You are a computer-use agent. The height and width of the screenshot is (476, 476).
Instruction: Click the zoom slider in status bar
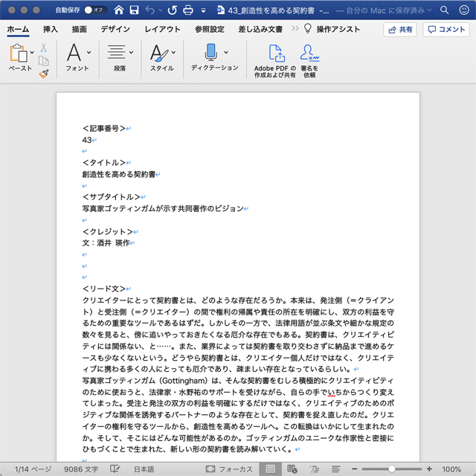click(x=392, y=469)
